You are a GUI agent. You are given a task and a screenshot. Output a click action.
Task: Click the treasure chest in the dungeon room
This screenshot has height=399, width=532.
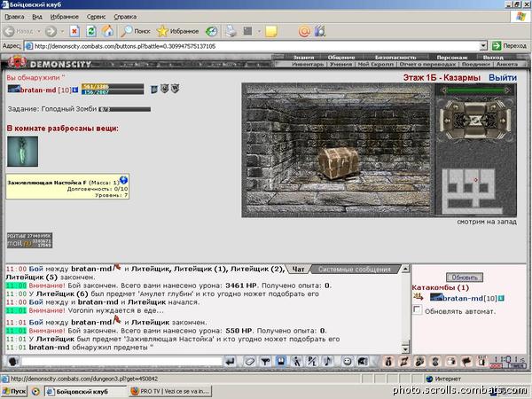coord(339,163)
